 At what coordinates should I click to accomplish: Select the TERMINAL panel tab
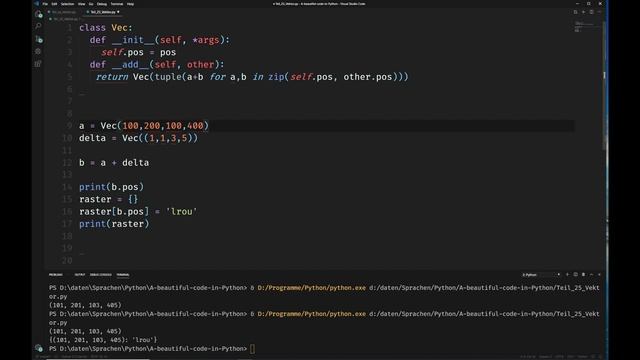tap(123, 275)
